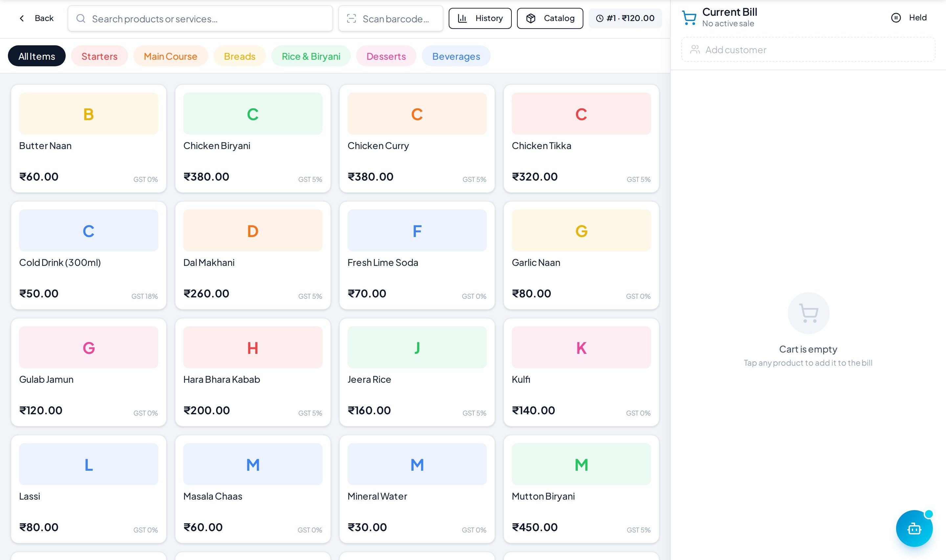Screen dimensions: 946x560
Task: Click the clock icon on held bill chip
Action: [599, 18]
